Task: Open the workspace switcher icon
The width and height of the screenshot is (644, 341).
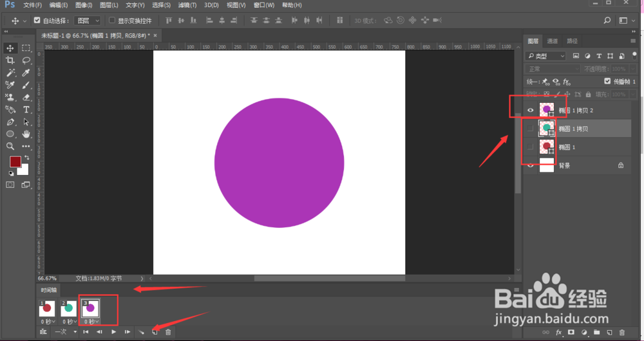Action: [x=623, y=21]
